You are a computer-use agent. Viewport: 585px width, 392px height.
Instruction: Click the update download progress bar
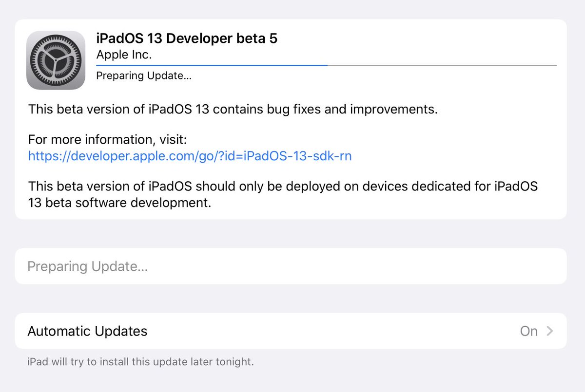click(x=327, y=63)
